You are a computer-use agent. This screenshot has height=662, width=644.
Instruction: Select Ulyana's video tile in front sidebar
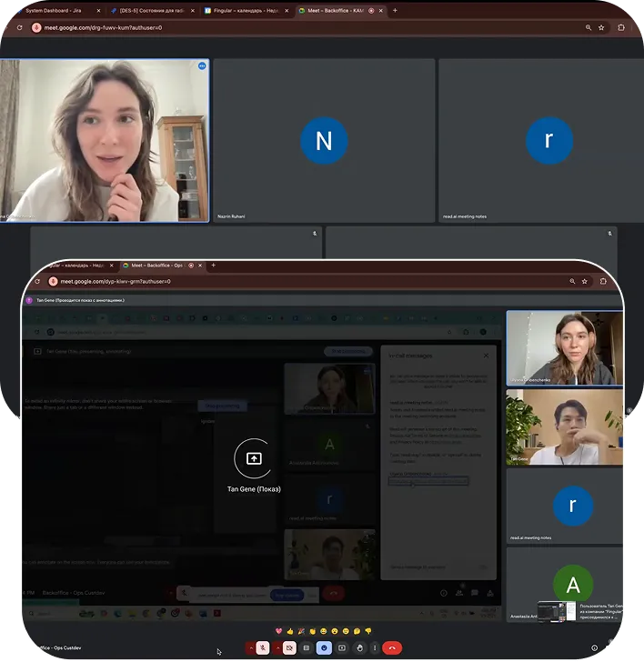(x=565, y=348)
